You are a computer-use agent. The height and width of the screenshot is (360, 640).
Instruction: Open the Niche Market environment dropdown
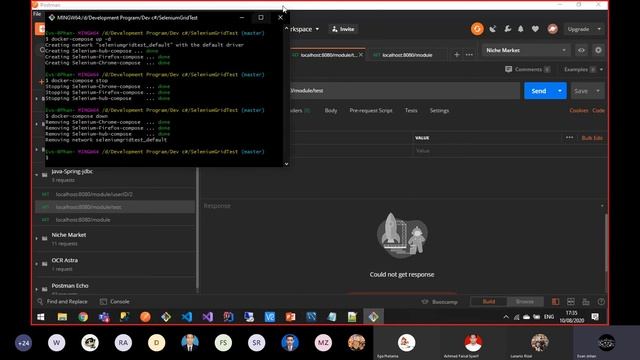[x=526, y=50]
